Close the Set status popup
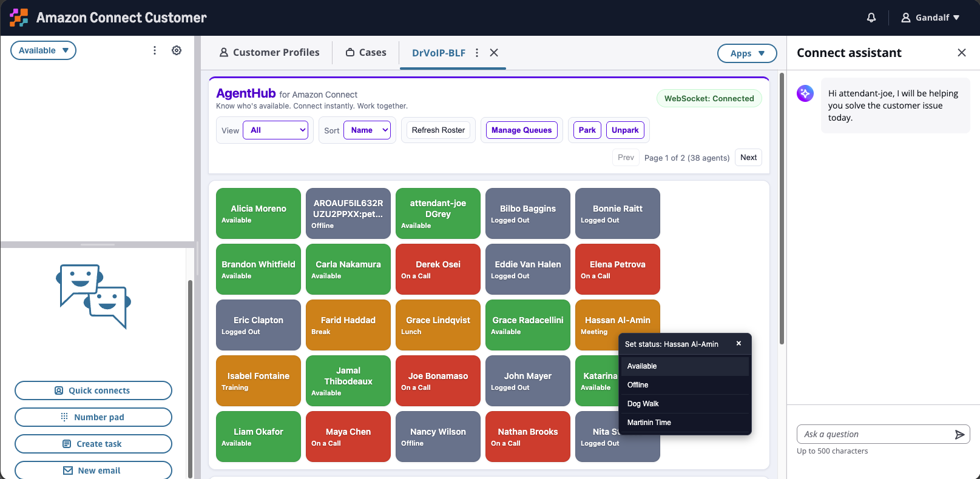Viewport: 980px width, 479px height. [x=738, y=343]
